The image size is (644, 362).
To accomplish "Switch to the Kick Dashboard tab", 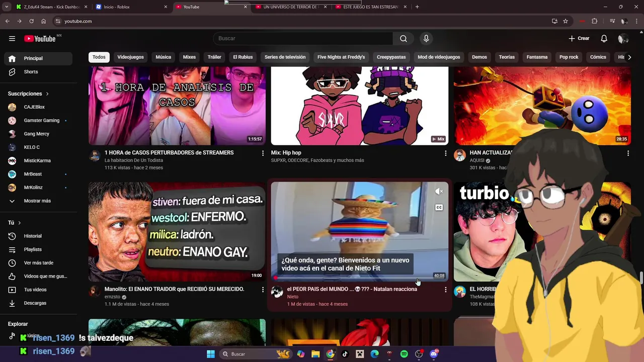I will click(x=52, y=7).
